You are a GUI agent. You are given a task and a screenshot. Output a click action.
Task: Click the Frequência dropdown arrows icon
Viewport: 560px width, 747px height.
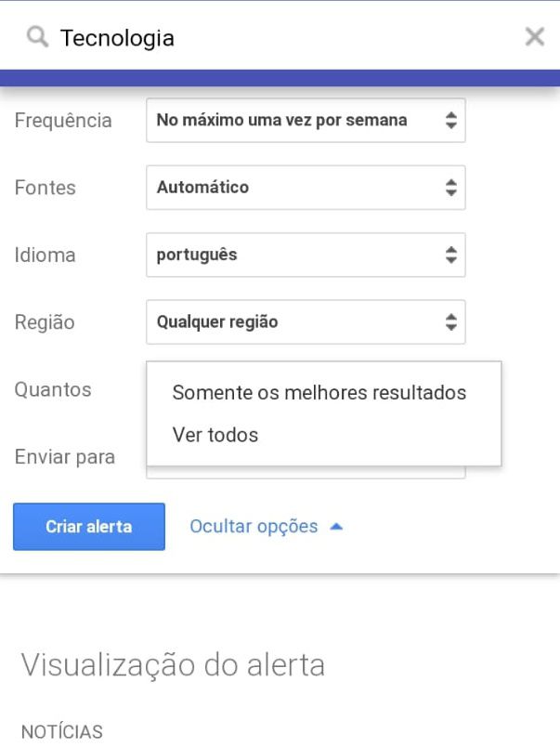(x=449, y=120)
